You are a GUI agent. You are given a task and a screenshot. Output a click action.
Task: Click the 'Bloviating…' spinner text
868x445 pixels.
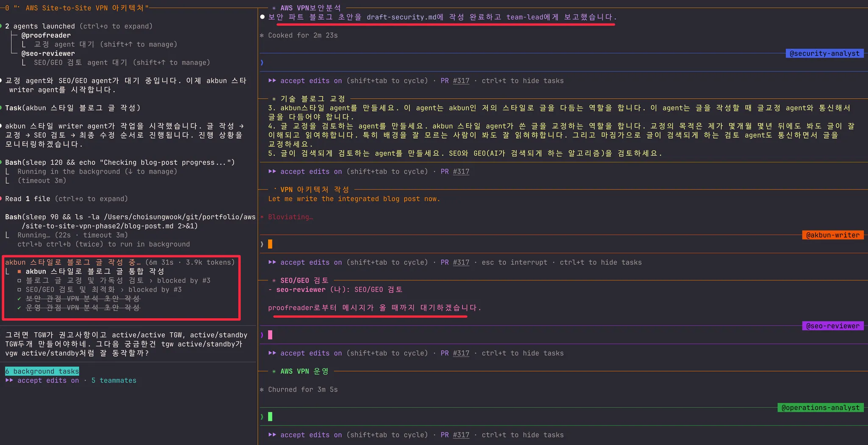click(291, 217)
